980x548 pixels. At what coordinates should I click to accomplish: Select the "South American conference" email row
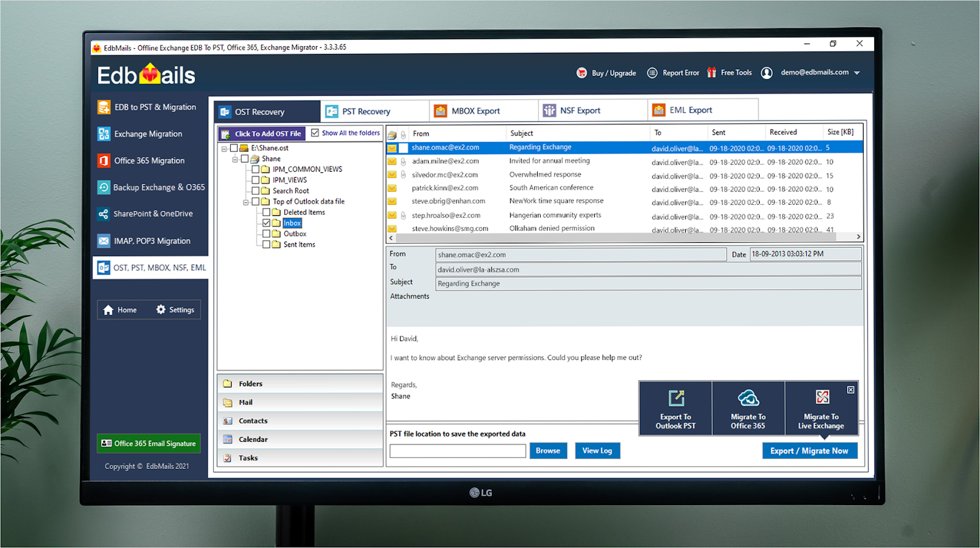pyautogui.click(x=625, y=189)
